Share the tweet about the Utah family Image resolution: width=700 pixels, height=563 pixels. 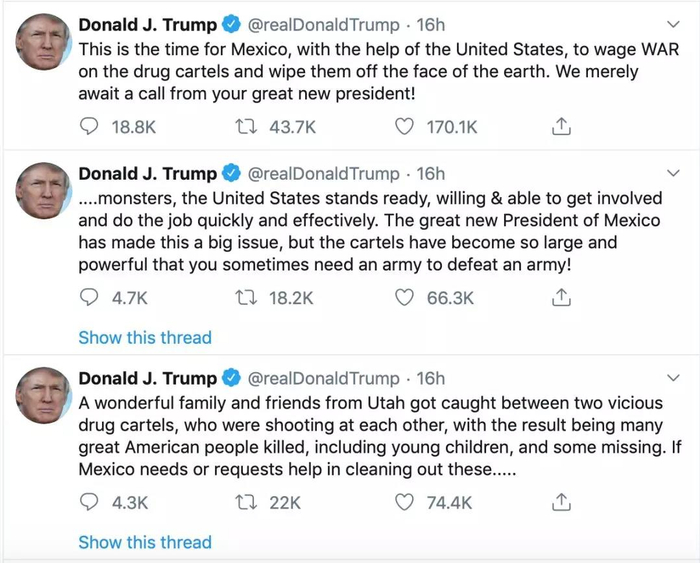(x=561, y=503)
